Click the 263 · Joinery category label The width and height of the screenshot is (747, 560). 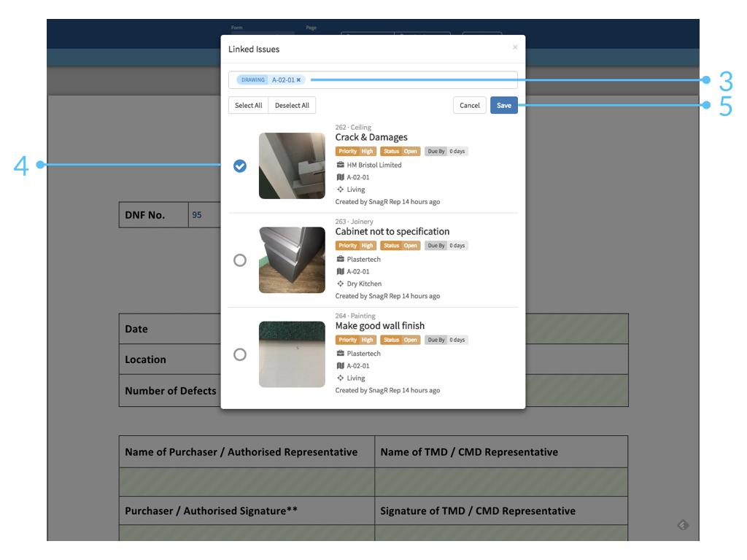point(354,222)
